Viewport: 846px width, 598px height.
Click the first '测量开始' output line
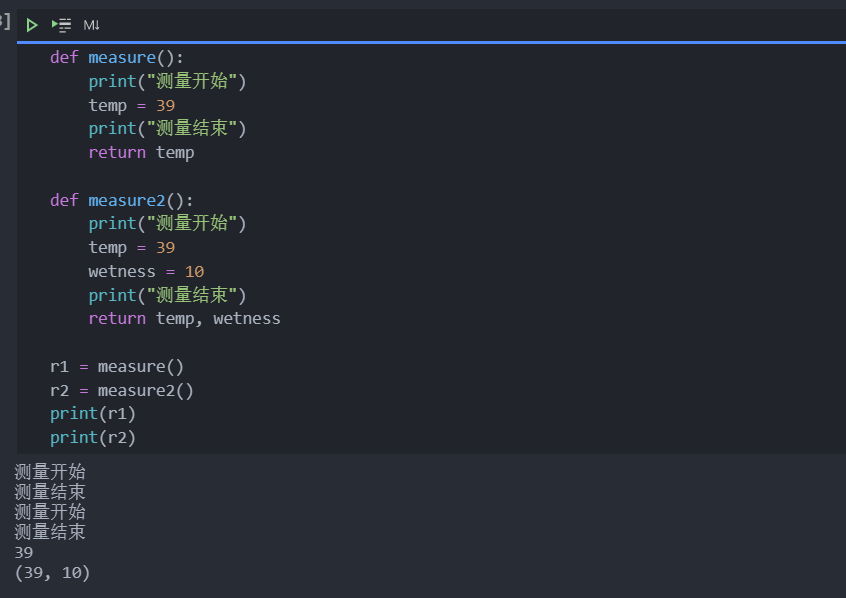[50, 472]
